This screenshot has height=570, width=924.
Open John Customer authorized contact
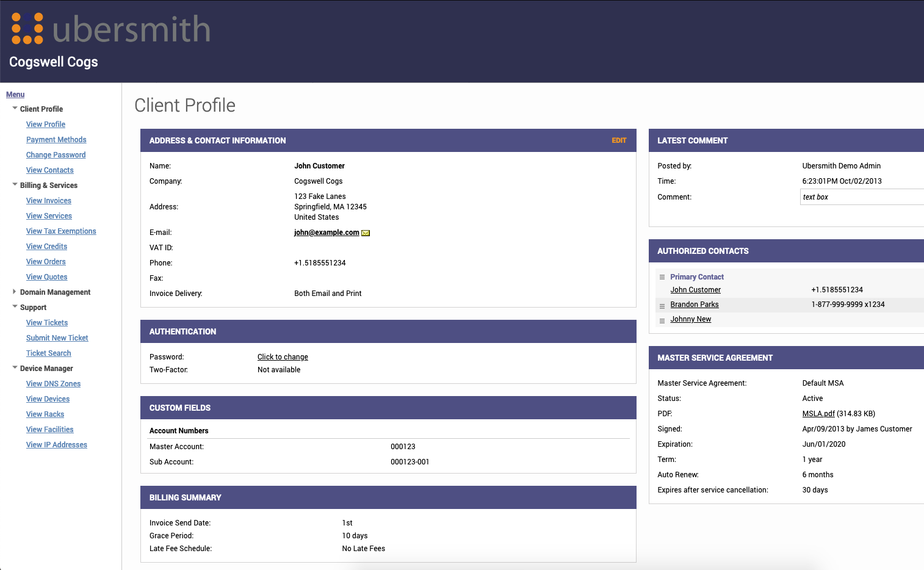pos(695,290)
